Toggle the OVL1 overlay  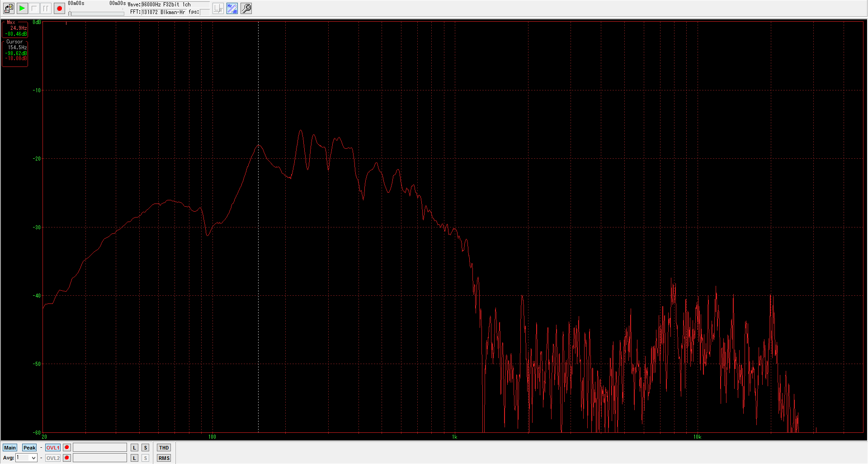pos(53,448)
